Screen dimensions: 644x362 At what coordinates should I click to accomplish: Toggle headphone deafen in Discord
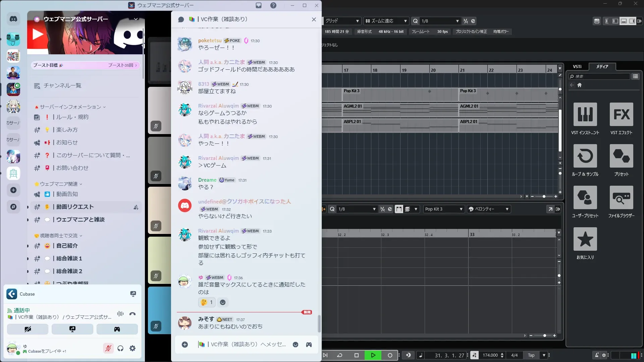(120, 348)
